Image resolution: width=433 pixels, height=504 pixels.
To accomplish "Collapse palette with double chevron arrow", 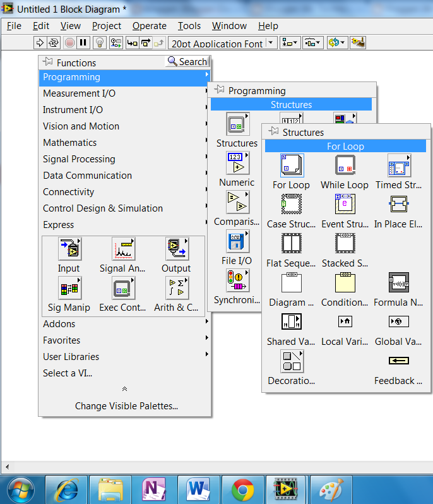I will (124, 389).
